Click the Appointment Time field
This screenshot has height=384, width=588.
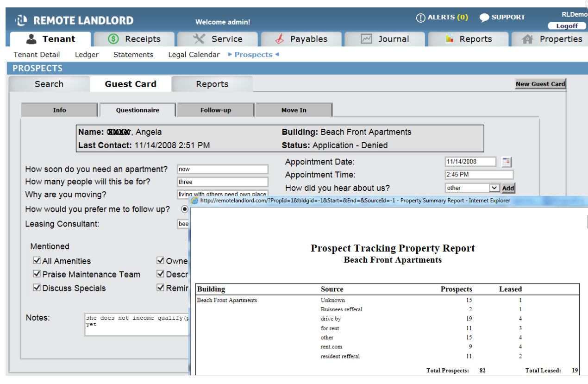(x=479, y=175)
